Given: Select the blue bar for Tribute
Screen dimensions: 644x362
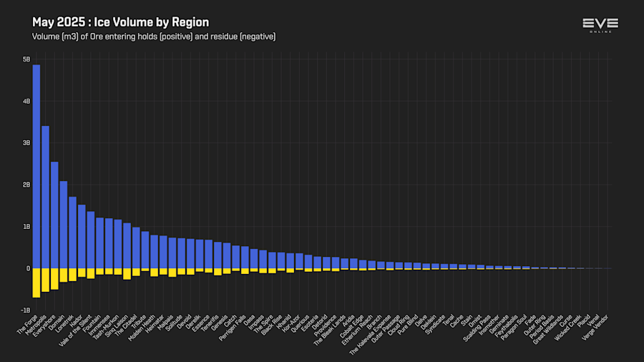Looking at the screenshot, I should coord(145,250).
